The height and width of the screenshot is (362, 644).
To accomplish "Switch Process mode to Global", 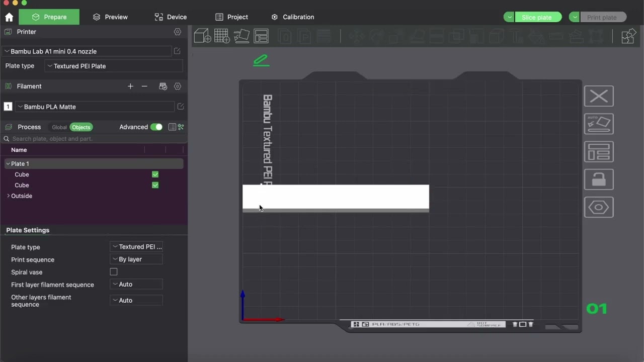I will click(59, 127).
